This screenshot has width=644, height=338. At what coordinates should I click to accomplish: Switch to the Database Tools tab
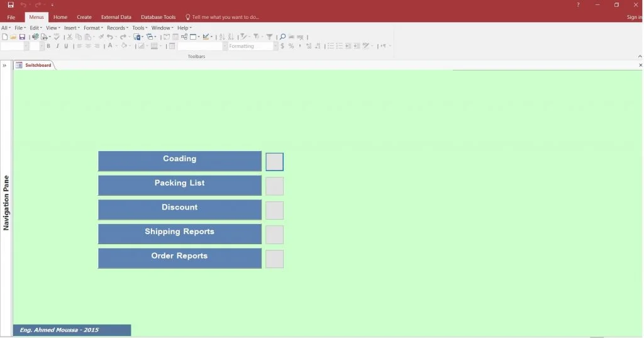[158, 17]
